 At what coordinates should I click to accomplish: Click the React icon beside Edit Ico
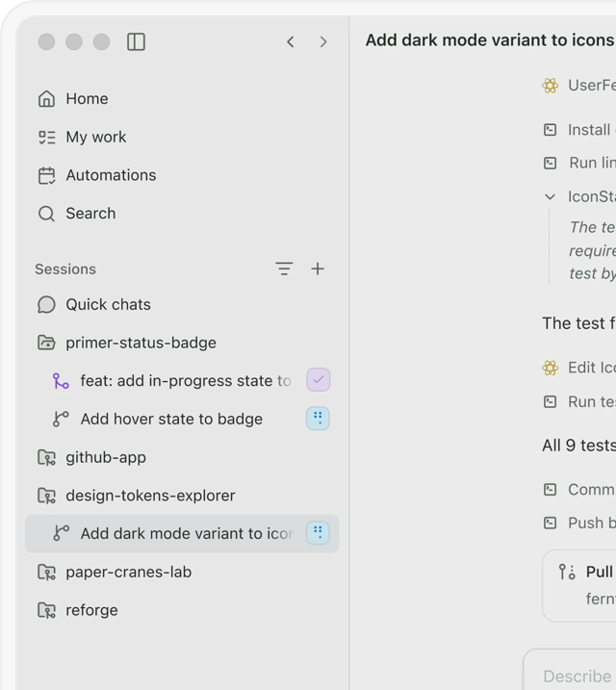click(x=550, y=368)
